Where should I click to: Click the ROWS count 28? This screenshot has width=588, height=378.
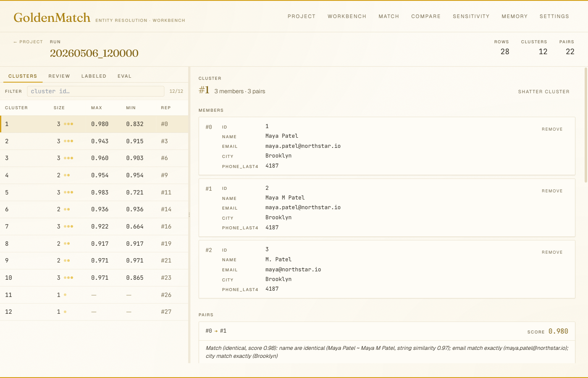(505, 52)
